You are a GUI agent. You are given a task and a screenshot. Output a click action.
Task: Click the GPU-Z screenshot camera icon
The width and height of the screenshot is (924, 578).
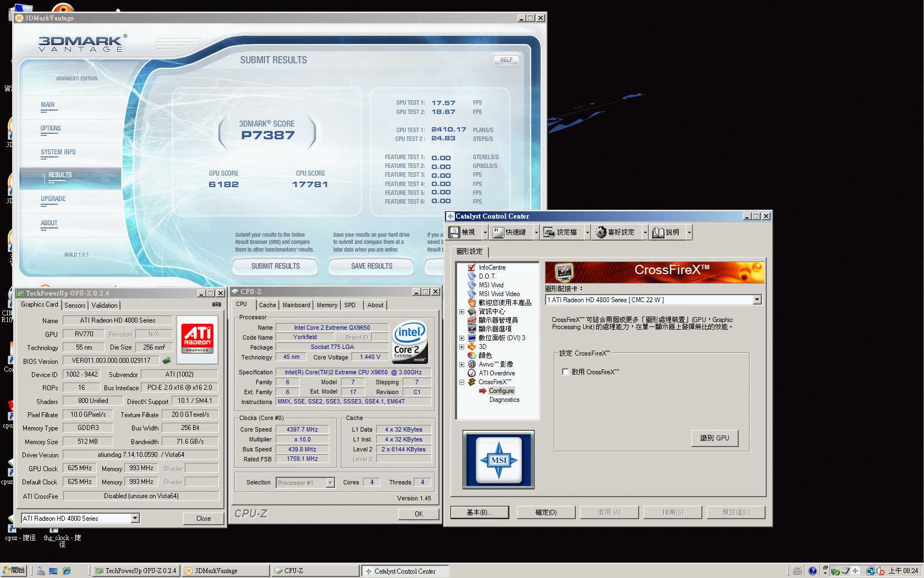pyautogui.click(x=217, y=304)
